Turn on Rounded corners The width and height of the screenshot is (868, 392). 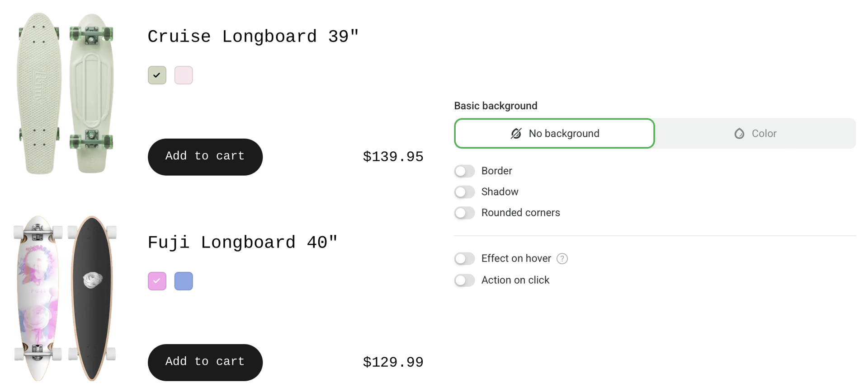pyautogui.click(x=464, y=213)
